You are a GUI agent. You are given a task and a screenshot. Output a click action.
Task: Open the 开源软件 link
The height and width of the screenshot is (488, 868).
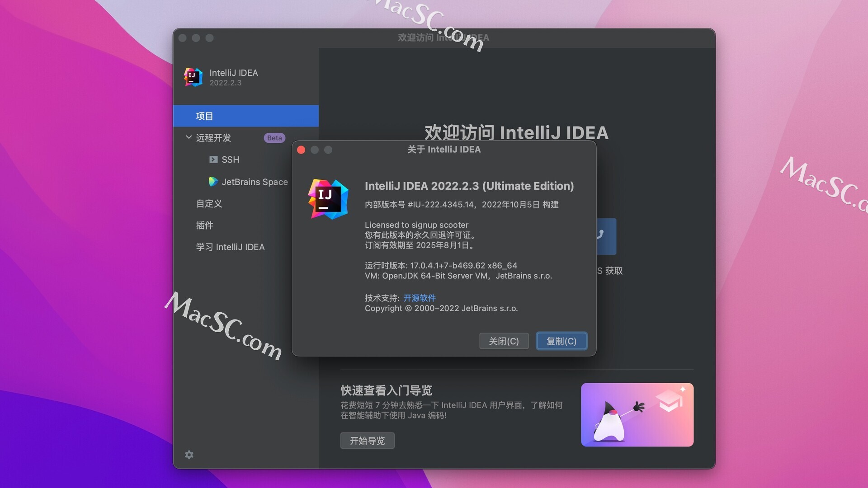tap(420, 298)
